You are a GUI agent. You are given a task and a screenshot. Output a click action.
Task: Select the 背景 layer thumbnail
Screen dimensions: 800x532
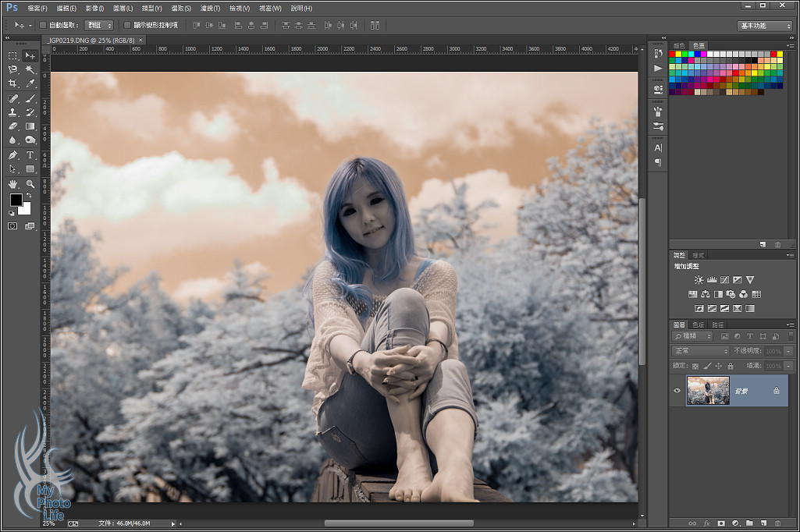708,391
